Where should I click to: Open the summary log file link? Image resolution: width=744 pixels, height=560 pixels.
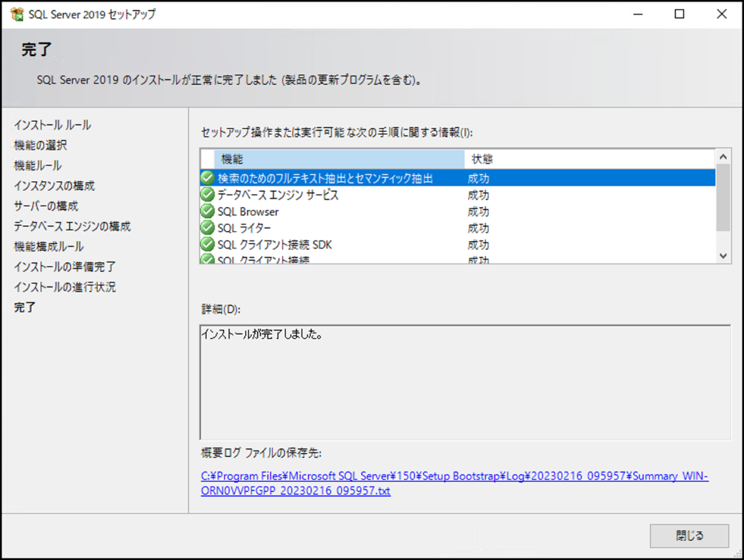(454, 483)
